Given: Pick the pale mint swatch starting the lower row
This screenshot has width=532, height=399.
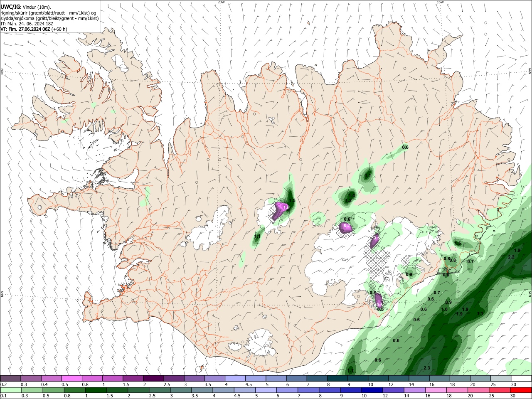Looking at the screenshot, I should click(10, 390).
